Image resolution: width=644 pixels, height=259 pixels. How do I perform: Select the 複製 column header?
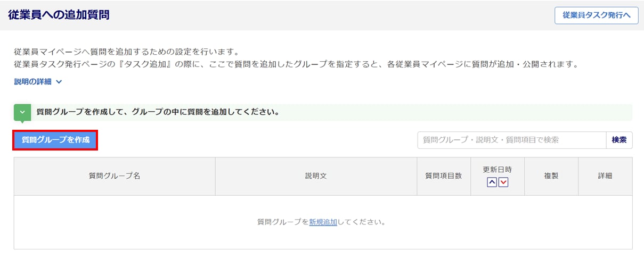(x=551, y=176)
